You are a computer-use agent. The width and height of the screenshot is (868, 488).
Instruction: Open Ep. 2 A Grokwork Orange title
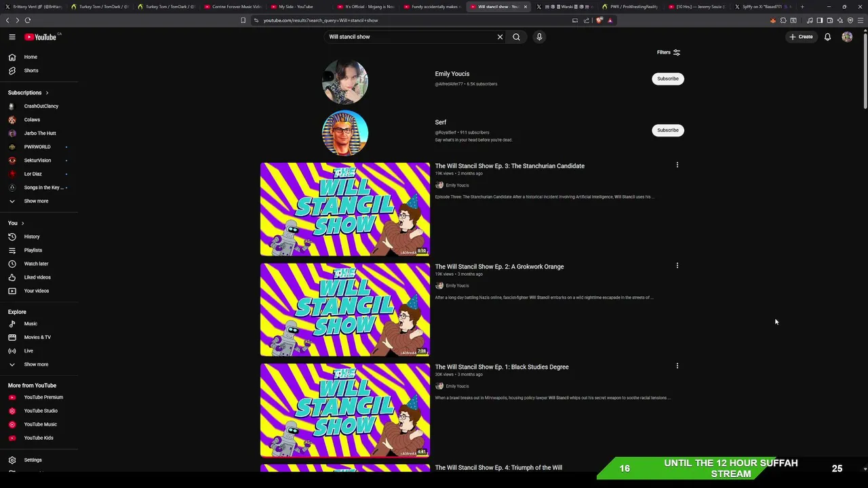pyautogui.click(x=500, y=267)
